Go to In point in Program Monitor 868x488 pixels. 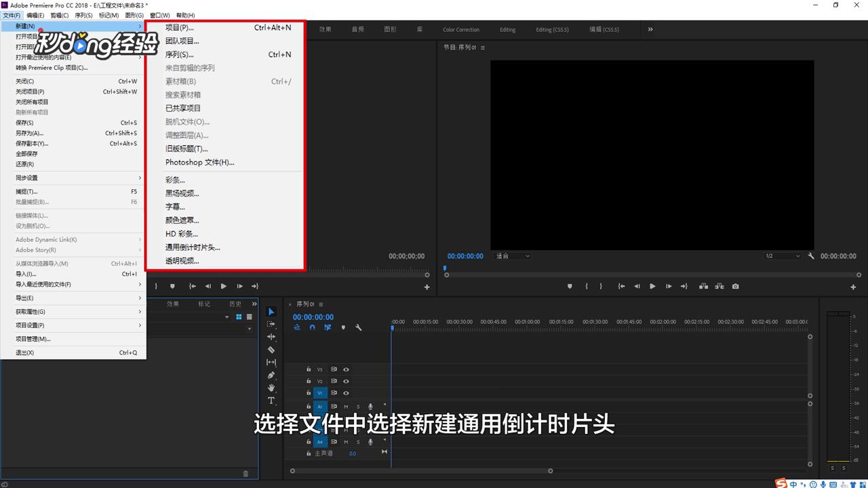coord(621,286)
